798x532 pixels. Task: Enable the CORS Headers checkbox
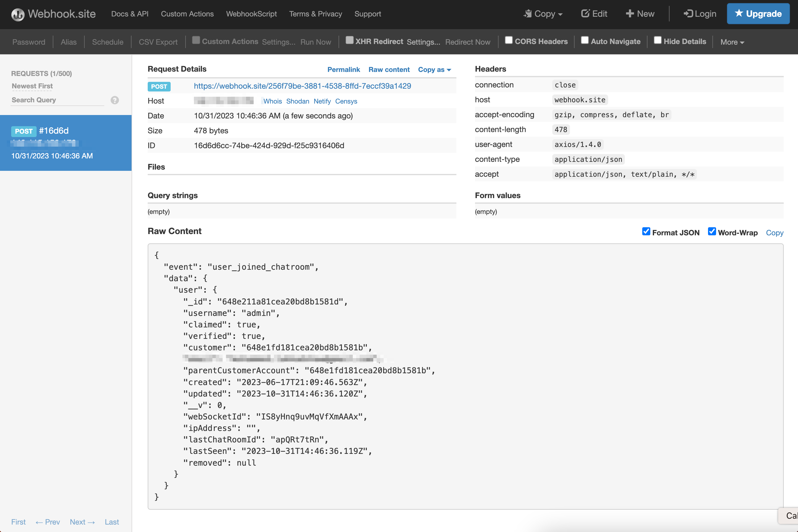coord(509,40)
